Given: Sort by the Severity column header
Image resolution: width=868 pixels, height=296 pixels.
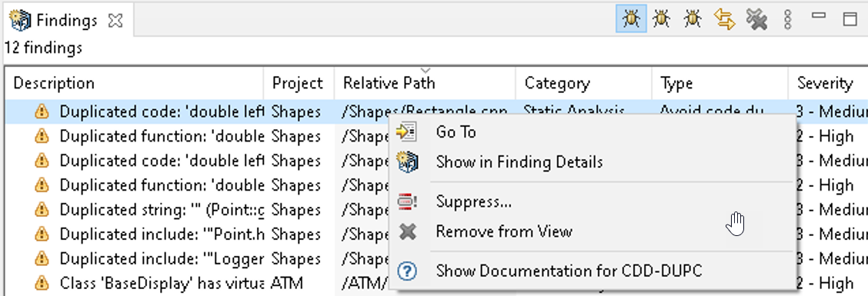Looking at the screenshot, I should 828,84.
